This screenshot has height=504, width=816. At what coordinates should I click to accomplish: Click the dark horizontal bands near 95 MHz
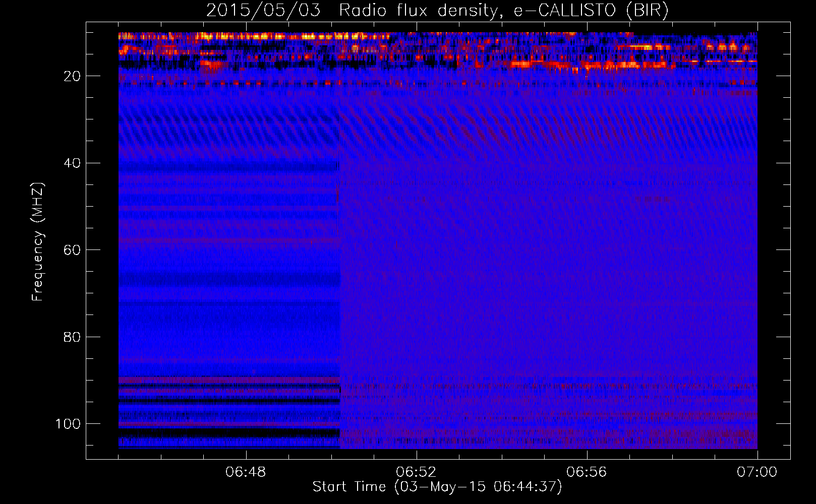pos(227,401)
